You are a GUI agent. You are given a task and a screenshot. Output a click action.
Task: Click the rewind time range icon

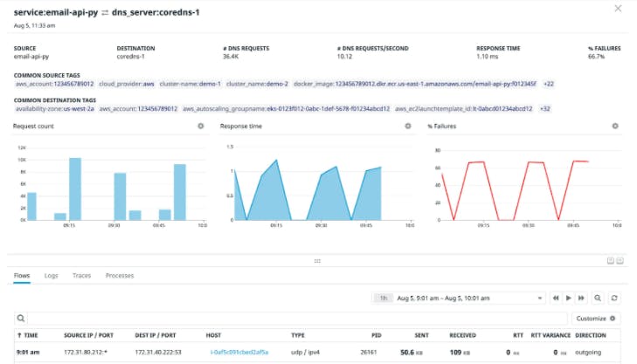click(554, 298)
